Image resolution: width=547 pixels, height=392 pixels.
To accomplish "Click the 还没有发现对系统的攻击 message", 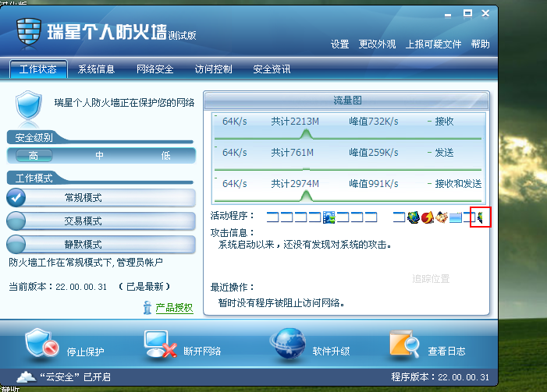I will pos(304,245).
